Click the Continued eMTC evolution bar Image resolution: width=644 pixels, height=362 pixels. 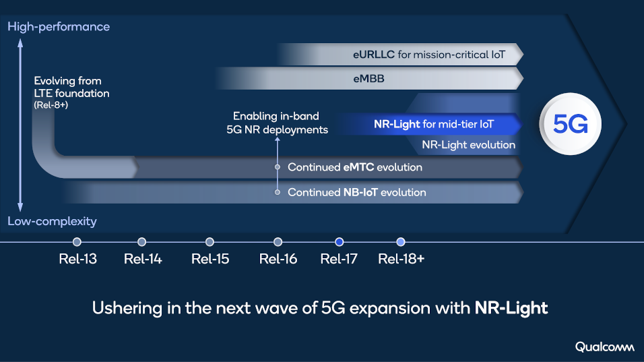[x=329, y=167]
